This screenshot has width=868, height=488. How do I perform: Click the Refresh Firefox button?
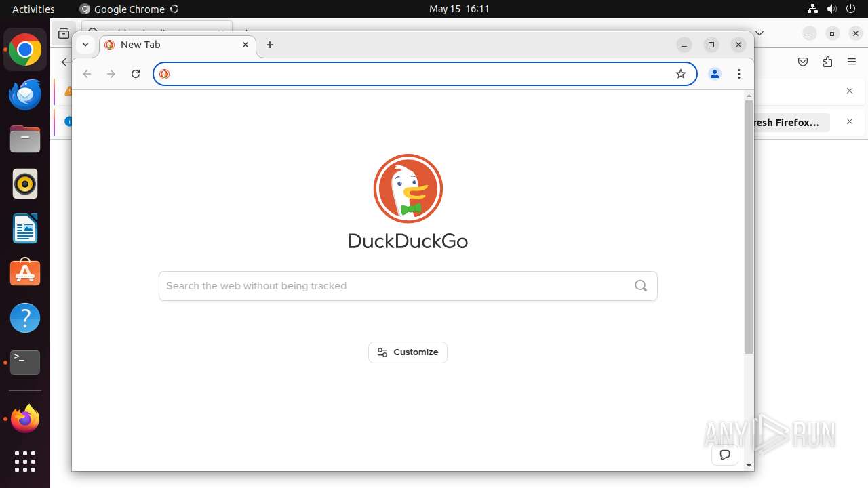point(791,123)
